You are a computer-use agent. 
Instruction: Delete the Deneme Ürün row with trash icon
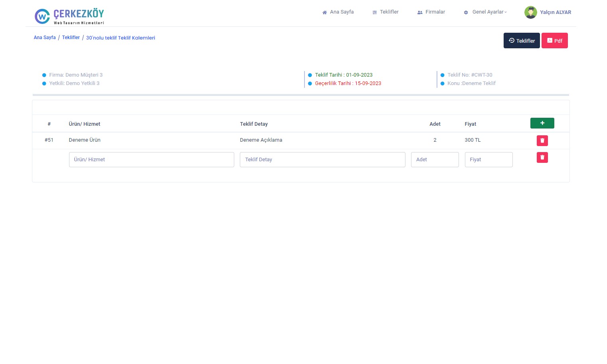click(542, 140)
